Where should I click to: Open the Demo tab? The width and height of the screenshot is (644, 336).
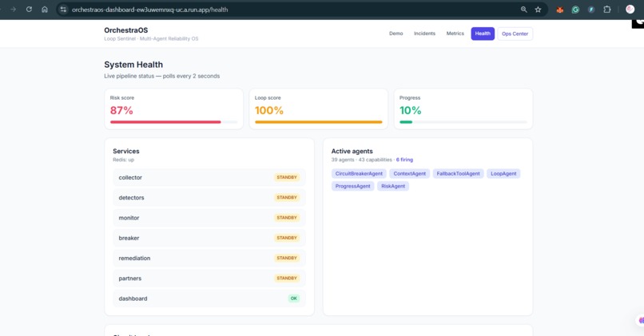[396, 34]
